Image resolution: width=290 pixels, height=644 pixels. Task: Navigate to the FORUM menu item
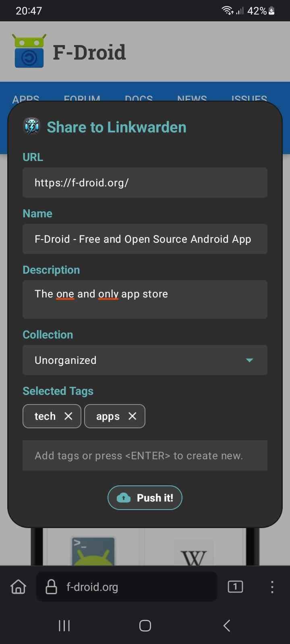pos(81,99)
